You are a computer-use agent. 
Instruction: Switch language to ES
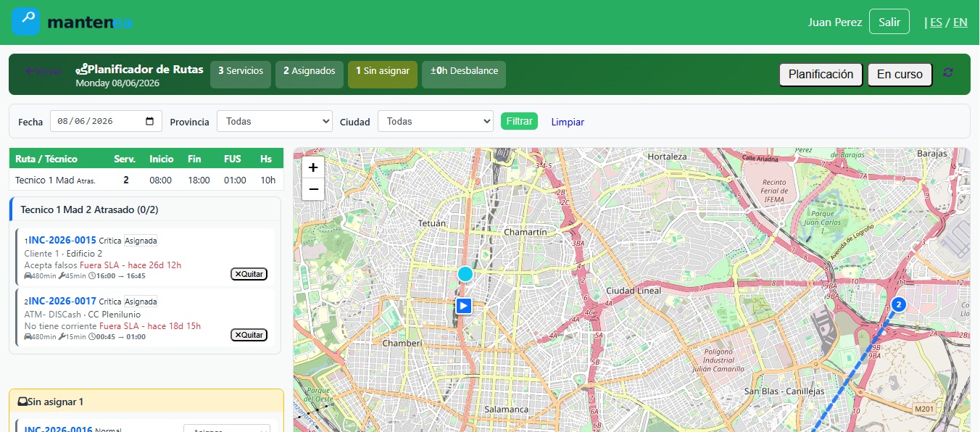[x=936, y=22]
